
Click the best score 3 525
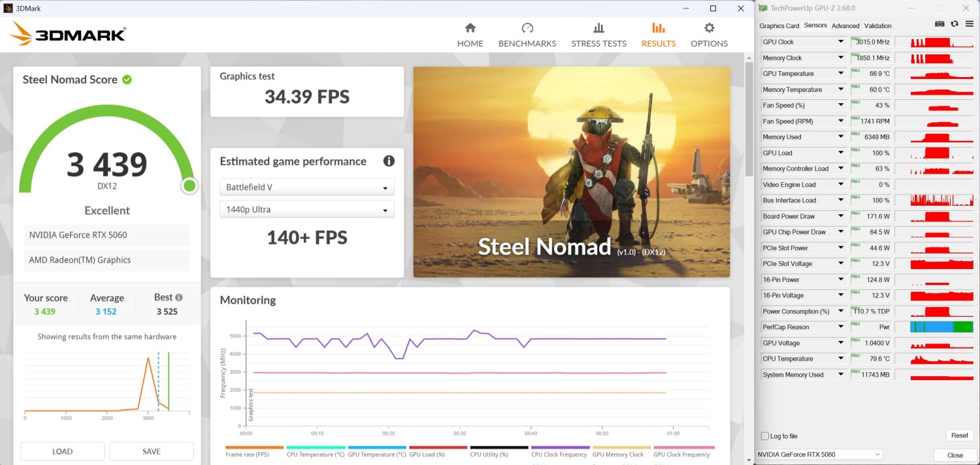(167, 312)
